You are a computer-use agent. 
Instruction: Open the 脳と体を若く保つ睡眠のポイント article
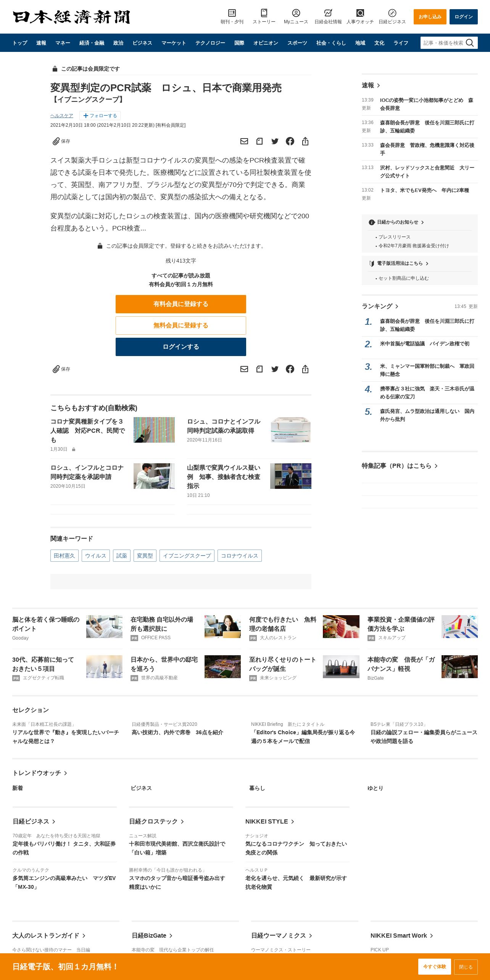click(46, 624)
